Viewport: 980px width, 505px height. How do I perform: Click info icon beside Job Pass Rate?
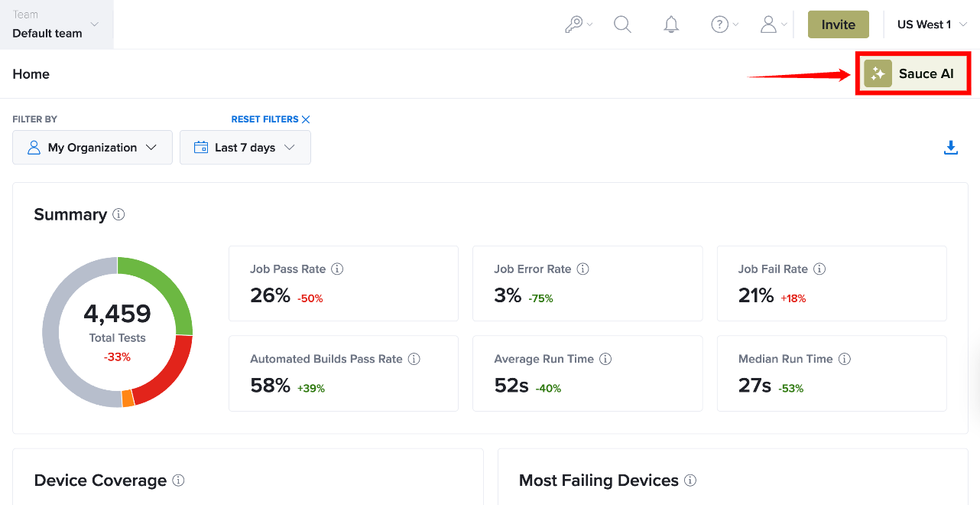click(337, 269)
